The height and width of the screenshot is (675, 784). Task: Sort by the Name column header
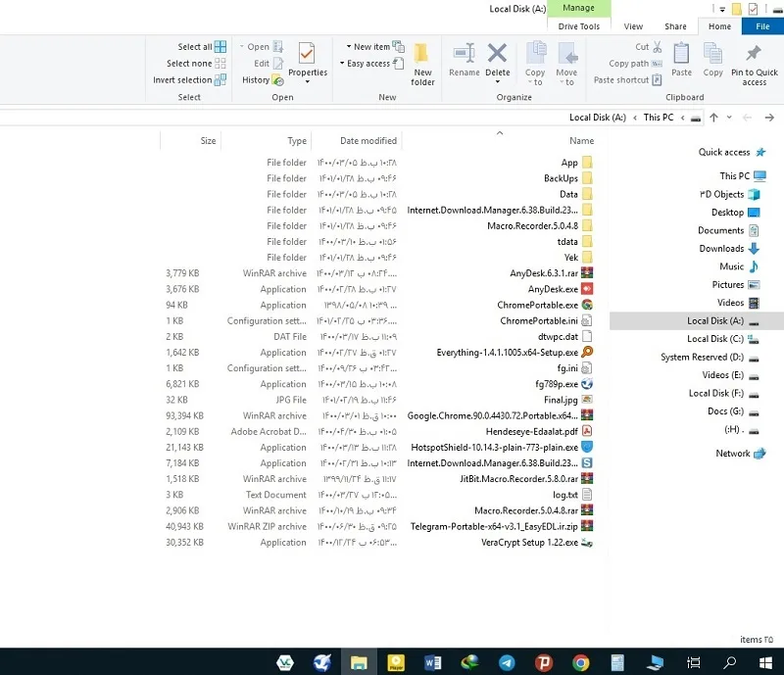[x=581, y=141]
